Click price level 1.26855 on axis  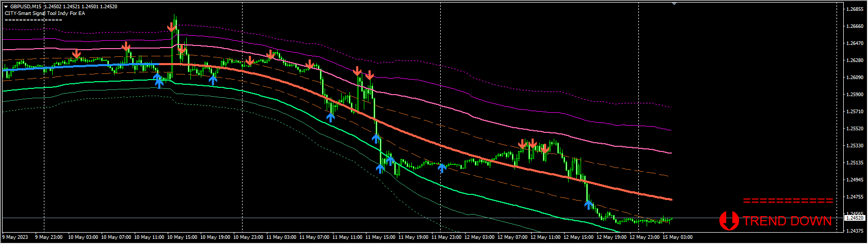pos(855,9)
